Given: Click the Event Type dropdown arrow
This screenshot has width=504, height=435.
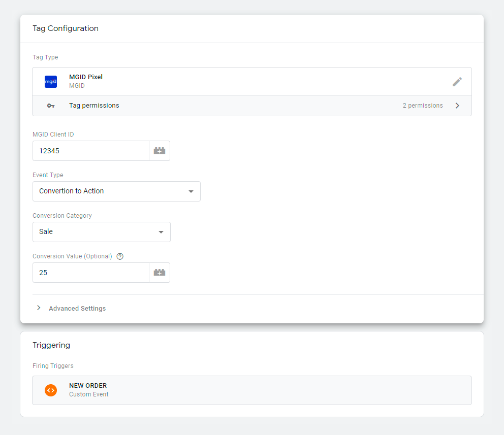Looking at the screenshot, I should point(191,191).
